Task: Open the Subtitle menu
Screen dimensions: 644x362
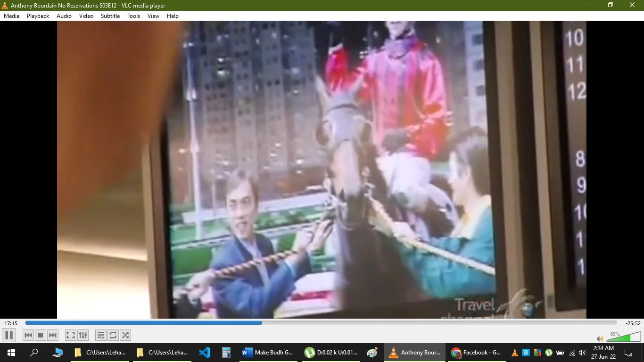Action: (x=110, y=16)
